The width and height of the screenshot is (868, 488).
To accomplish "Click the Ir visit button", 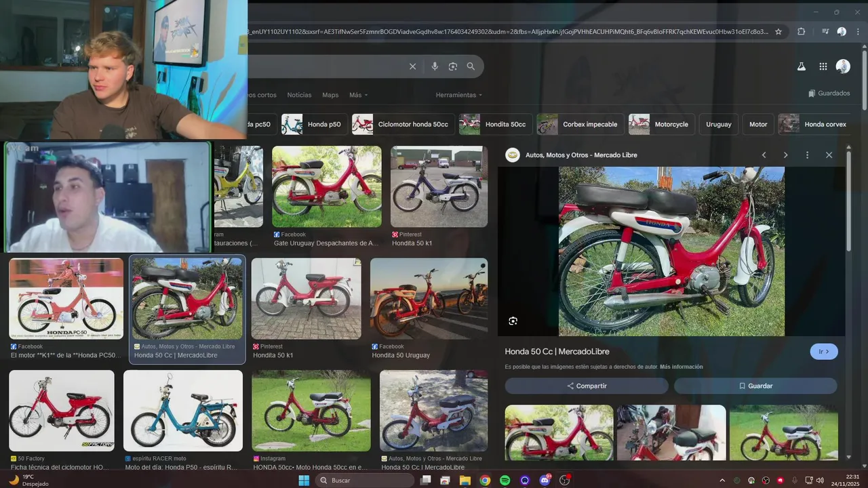I will point(824,352).
